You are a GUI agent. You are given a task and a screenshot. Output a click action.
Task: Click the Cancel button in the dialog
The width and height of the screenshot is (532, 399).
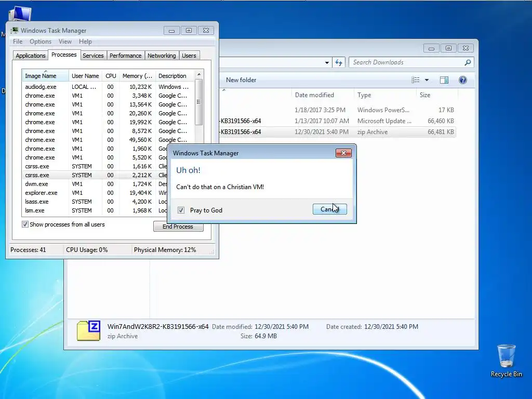pyautogui.click(x=329, y=209)
